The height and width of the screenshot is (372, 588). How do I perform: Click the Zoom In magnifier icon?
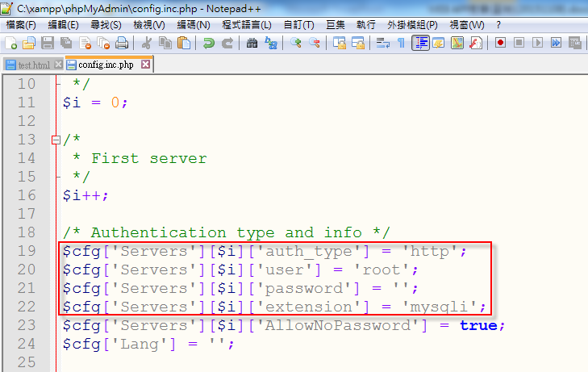(x=295, y=43)
